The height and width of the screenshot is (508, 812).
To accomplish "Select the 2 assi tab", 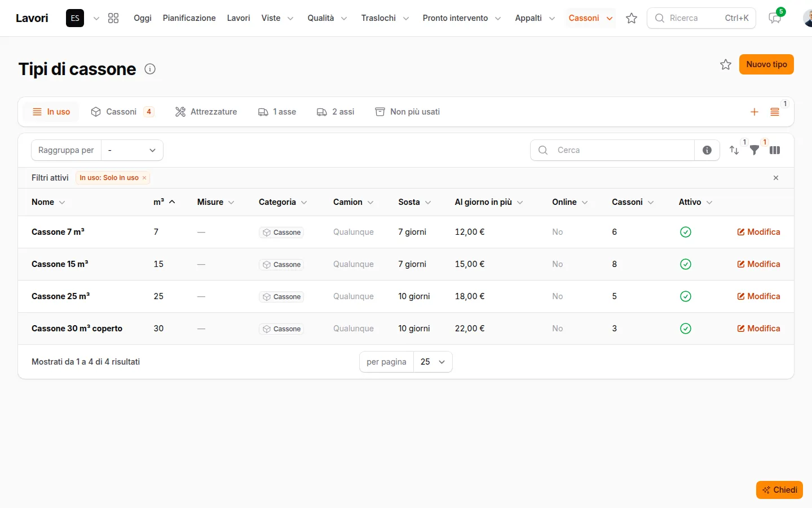I will (336, 112).
